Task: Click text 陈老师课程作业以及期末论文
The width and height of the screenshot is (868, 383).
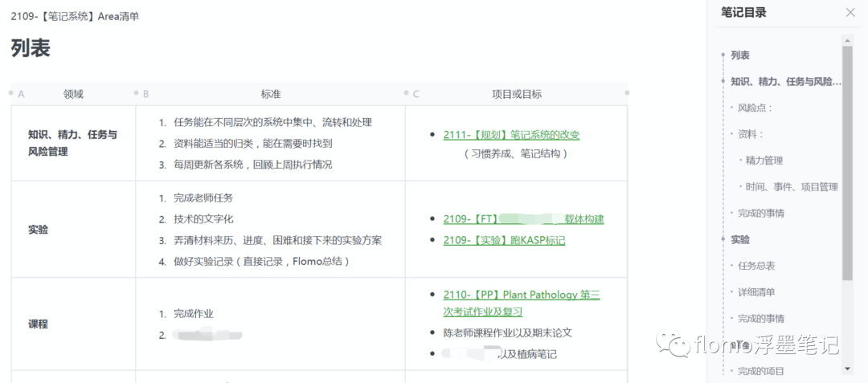Action: point(508,332)
